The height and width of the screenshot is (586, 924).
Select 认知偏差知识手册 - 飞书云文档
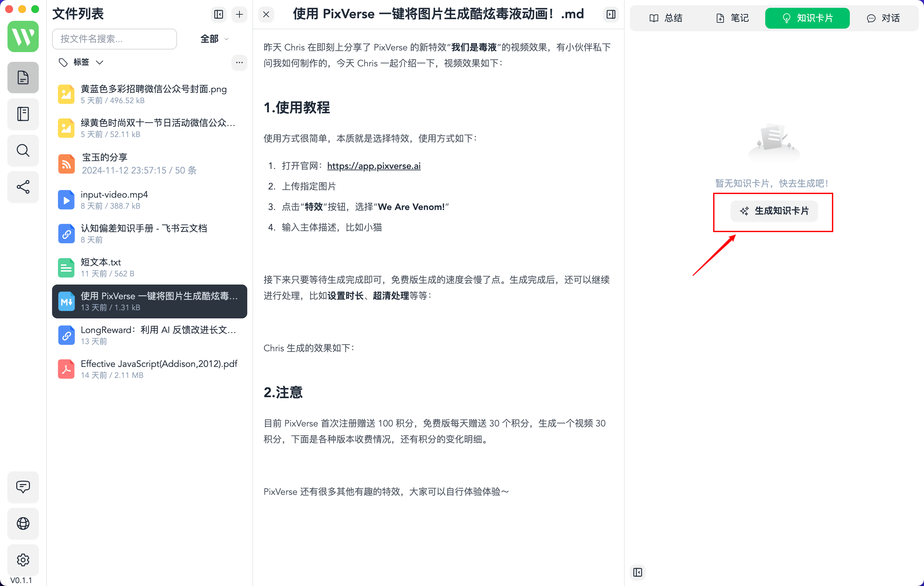coord(149,234)
